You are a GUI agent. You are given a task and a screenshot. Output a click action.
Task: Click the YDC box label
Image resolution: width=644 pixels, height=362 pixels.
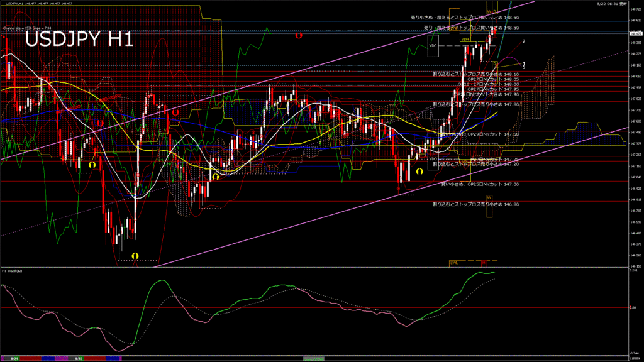click(x=433, y=46)
